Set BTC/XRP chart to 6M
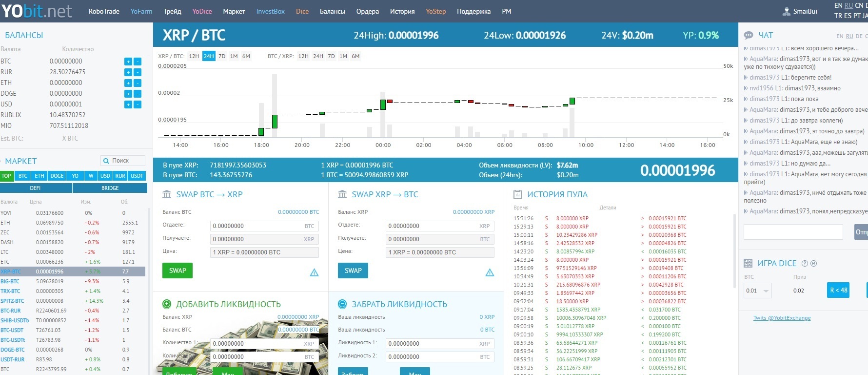This screenshot has height=375, width=868. pos(356,56)
